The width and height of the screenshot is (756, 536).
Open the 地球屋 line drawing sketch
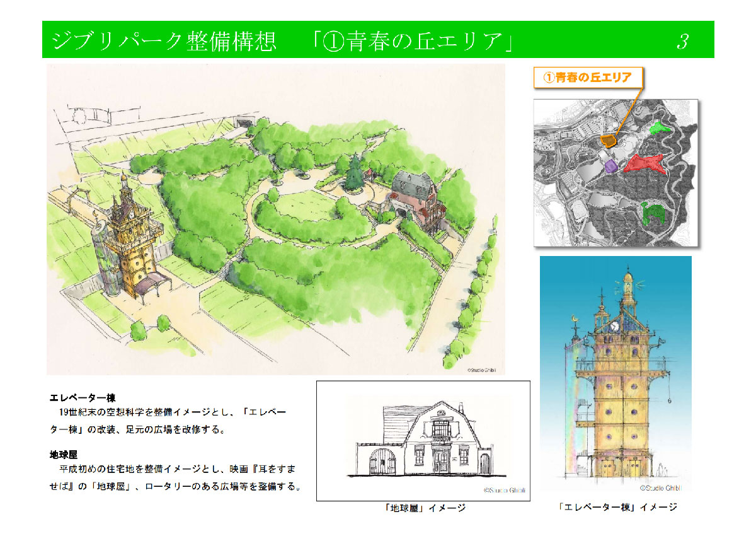(423, 441)
